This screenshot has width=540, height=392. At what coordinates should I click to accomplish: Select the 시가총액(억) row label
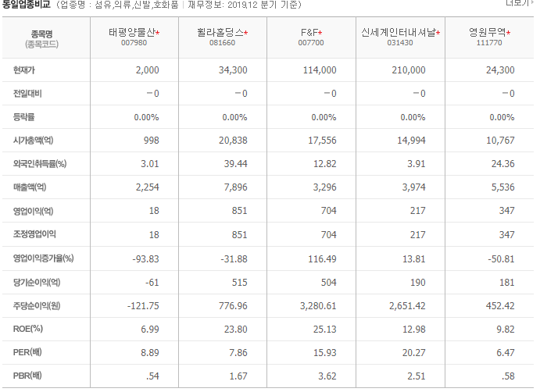coord(33,141)
